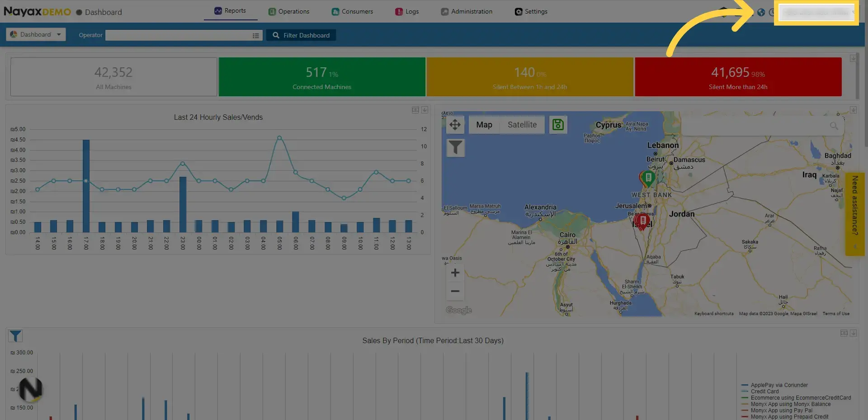Open the map filter funnel

(455, 147)
